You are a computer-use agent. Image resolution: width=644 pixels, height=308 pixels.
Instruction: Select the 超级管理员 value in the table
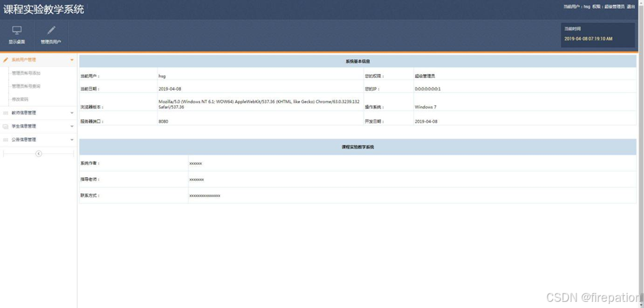[x=425, y=76]
